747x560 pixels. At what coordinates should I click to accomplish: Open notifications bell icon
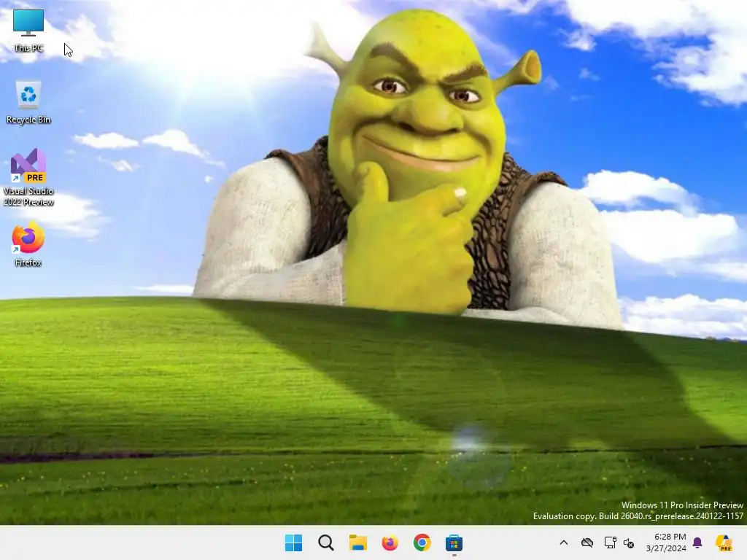pyautogui.click(x=697, y=542)
